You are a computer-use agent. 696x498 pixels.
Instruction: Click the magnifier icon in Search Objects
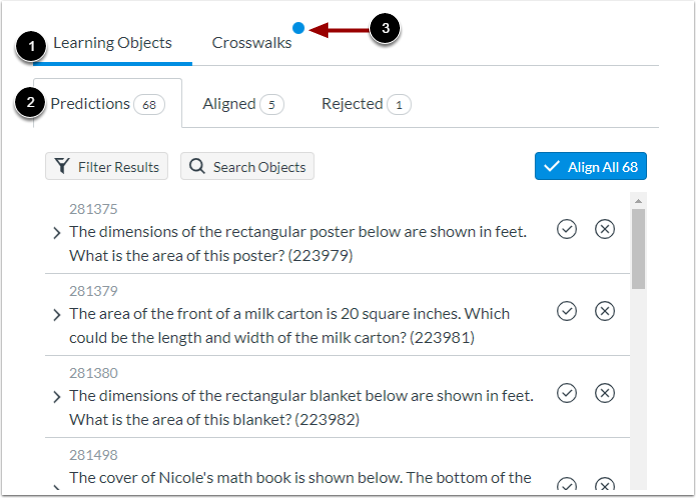coord(197,167)
